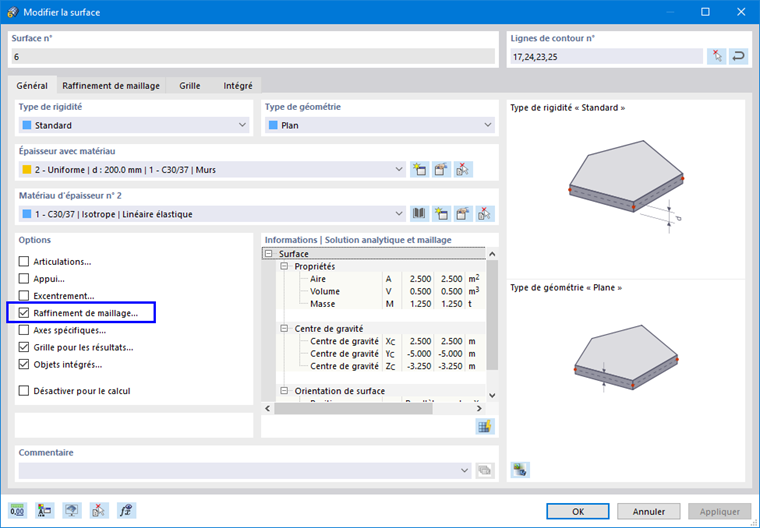Collapse the Surface tree node
This screenshot has height=528, width=760.
(268, 254)
